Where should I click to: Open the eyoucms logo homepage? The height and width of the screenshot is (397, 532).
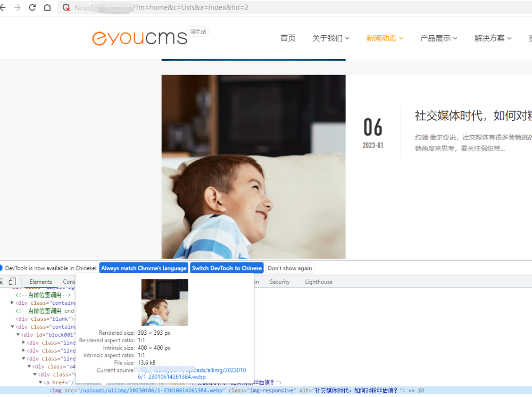point(139,38)
